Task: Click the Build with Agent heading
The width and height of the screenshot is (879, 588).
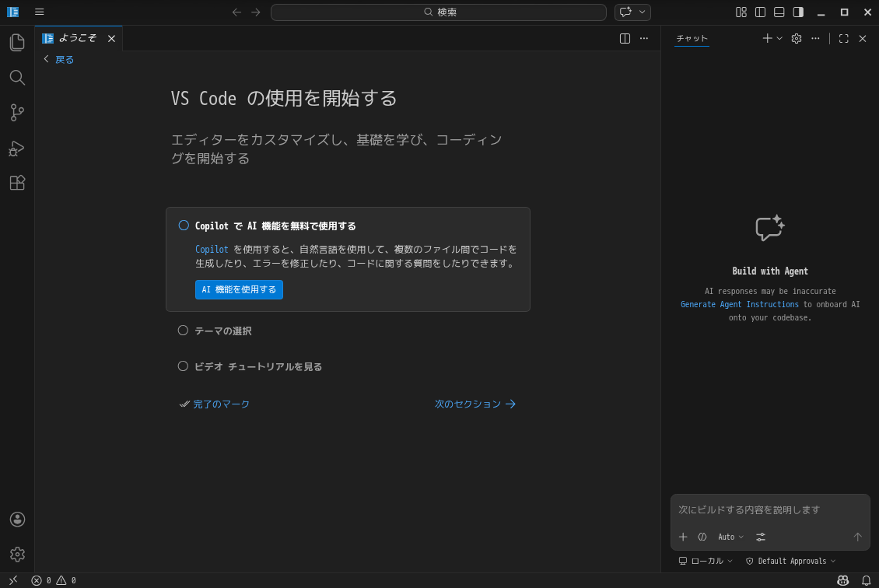Action: click(769, 271)
